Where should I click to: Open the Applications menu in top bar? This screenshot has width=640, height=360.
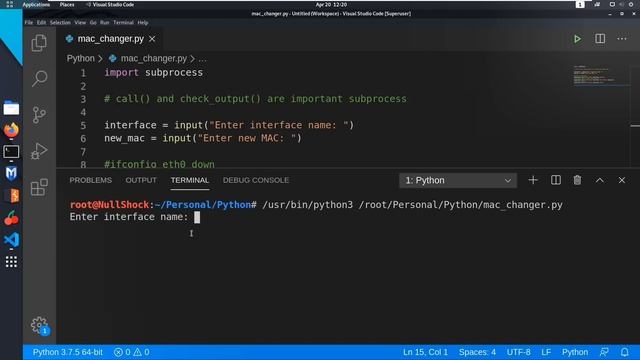click(x=36, y=4)
